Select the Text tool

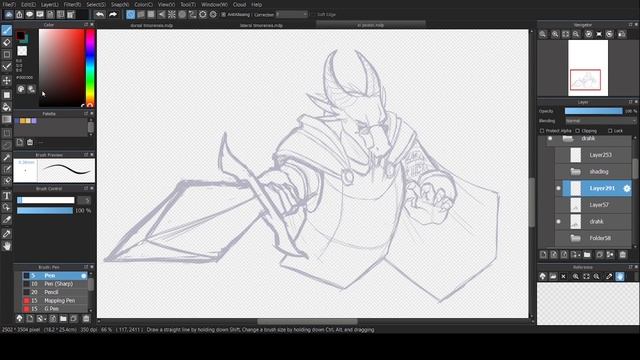7,196
